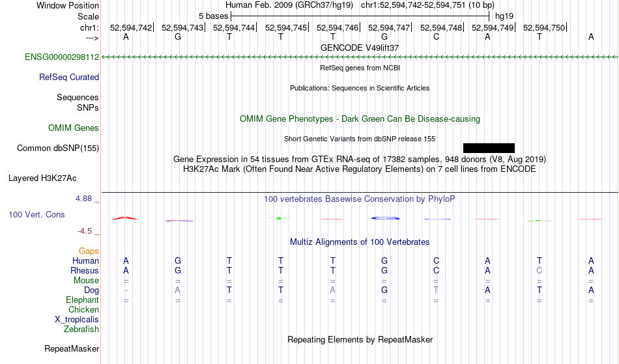Click the faded C in the Rhesus row
Image resolution: width=619 pixels, height=364 pixels.
[x=540, y=270]
